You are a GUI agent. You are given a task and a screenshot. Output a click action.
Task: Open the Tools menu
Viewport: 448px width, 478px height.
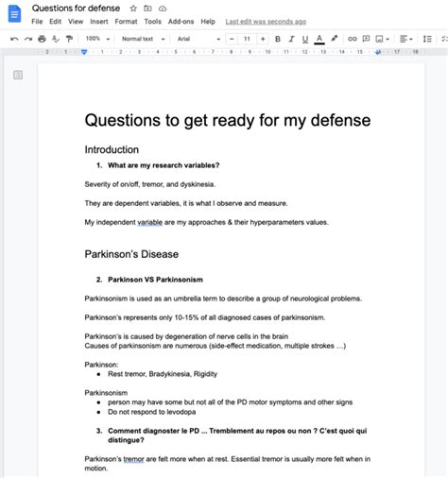[x=153, y=22]
